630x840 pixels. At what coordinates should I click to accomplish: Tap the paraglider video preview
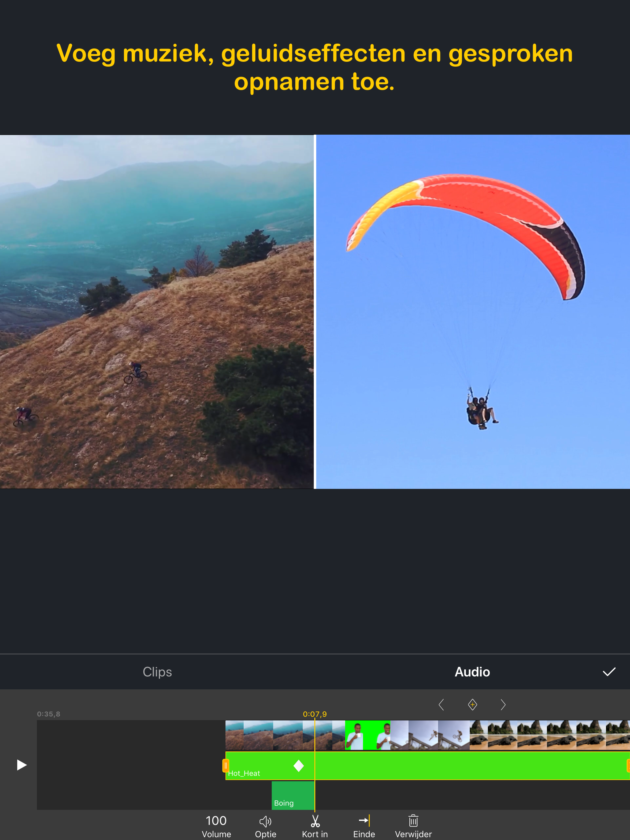coord(473,311)
